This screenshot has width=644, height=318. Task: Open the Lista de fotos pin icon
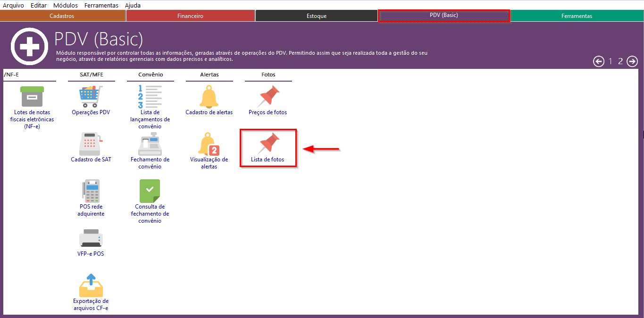click(x=269, y=143)
